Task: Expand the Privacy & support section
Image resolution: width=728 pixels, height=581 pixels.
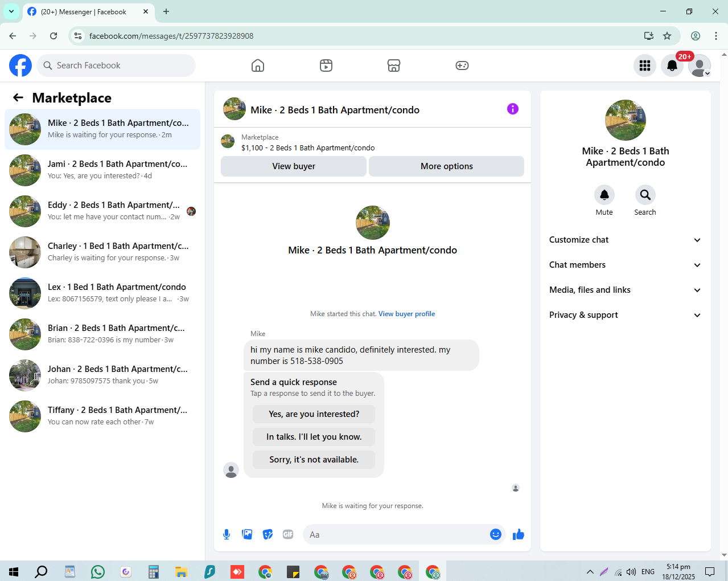Action: click(625, 315)
